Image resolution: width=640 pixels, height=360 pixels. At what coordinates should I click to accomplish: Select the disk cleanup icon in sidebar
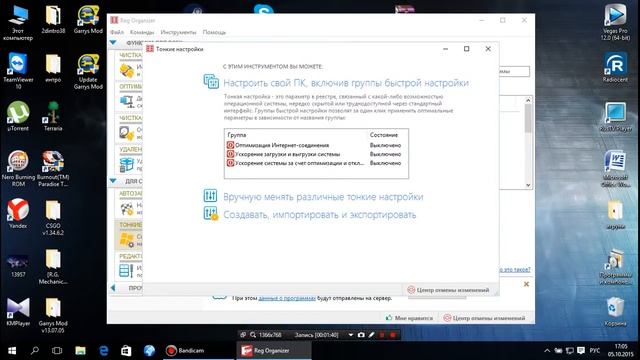pyautogui.click(x=127, y=133)
